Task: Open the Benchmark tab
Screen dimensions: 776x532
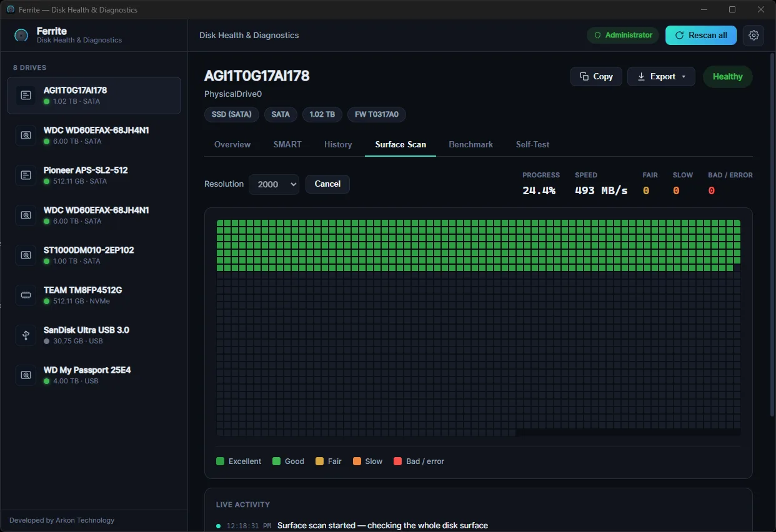Action: tap(471, 144)
